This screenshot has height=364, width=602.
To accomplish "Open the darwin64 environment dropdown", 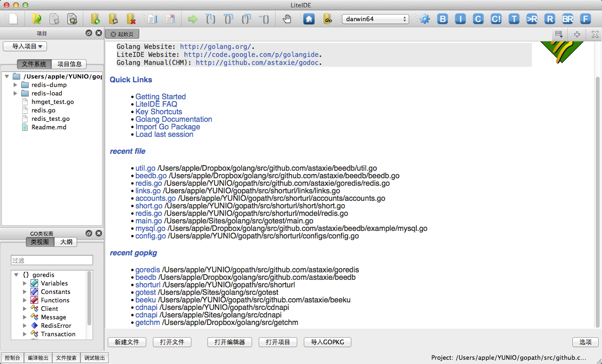I will point(375,19).
